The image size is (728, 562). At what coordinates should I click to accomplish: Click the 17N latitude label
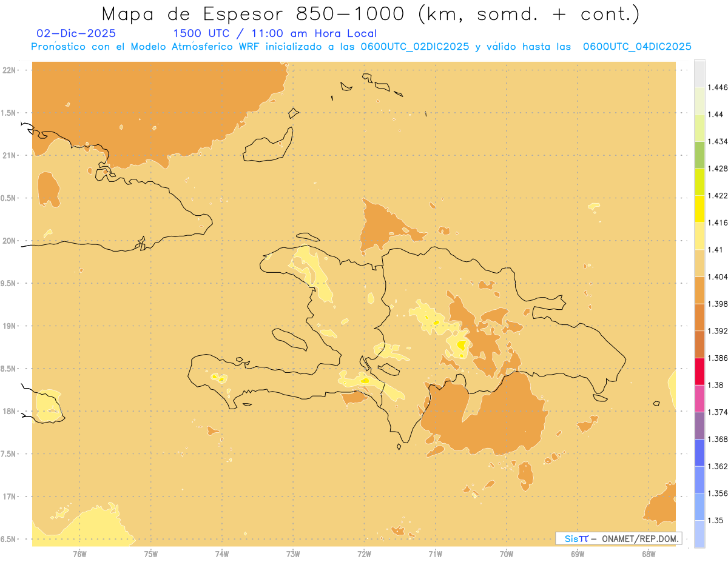pos(10,497)
